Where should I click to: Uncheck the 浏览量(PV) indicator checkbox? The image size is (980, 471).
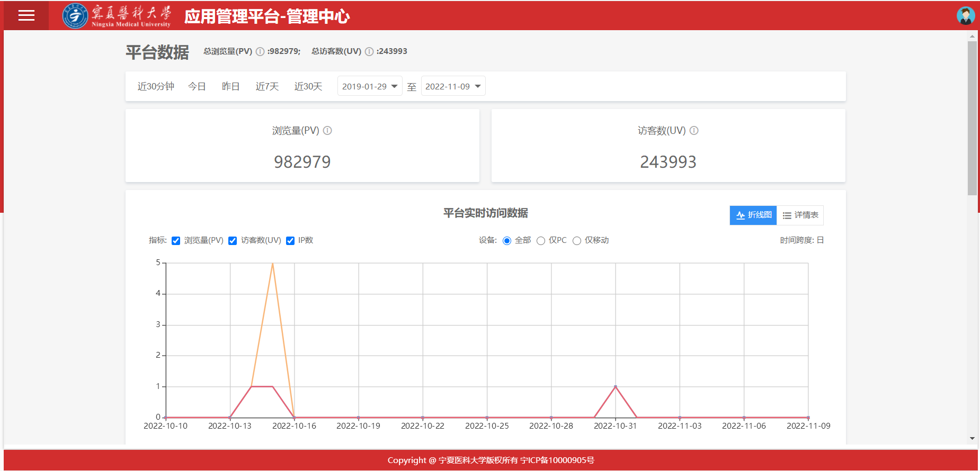click(x=176, y=241)
